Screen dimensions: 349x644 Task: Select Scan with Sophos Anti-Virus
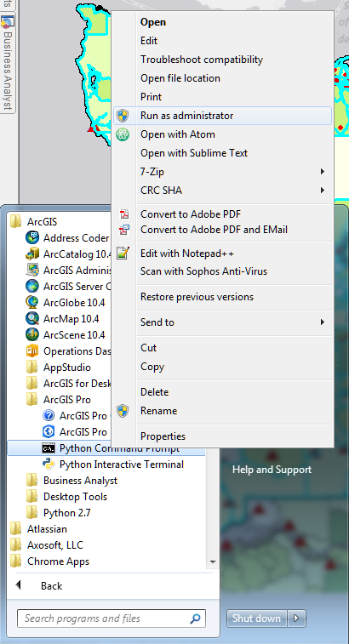222,271
